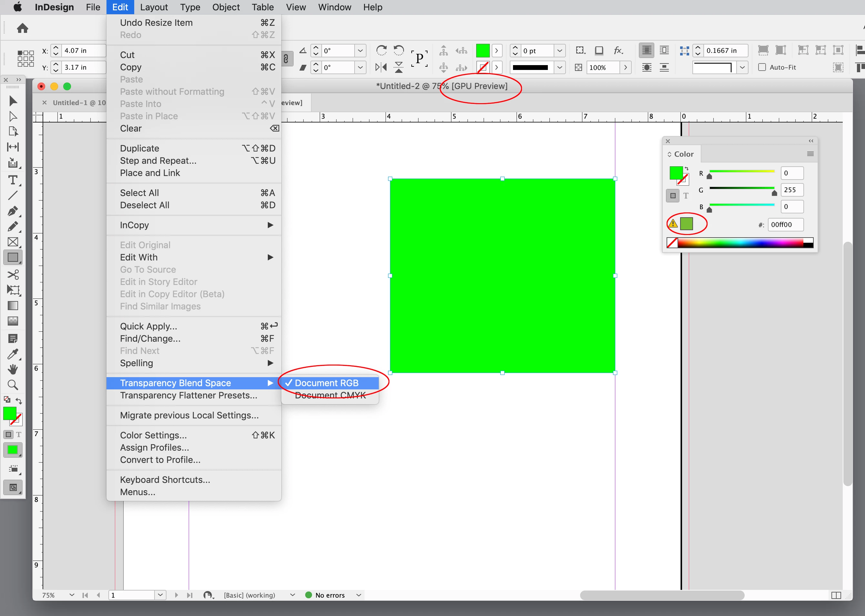The width and height of the screenshot is (865, 616).
Task: Select the Zoom tool magnifier
Action: pos(13,385)
